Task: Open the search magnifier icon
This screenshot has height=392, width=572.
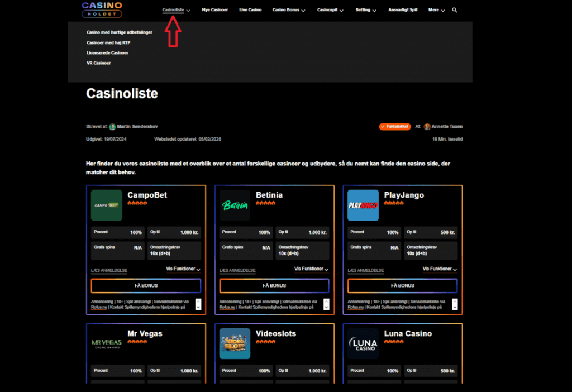Action: (x=455, y=10)
